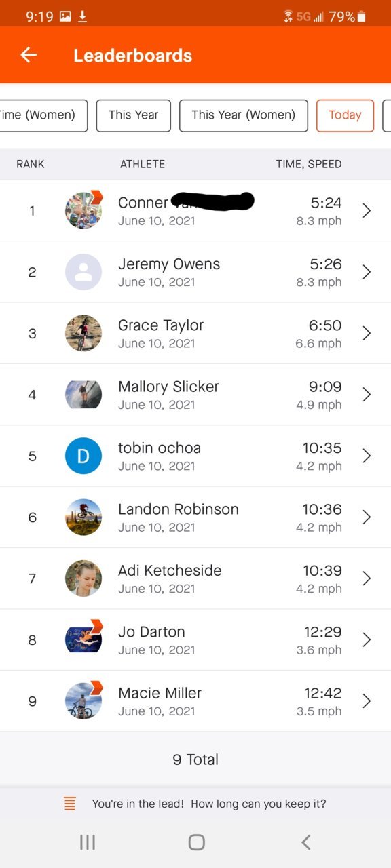
Task: Tap tobin ochoa's blue D avatar
Action: click(x=83, y=456)
